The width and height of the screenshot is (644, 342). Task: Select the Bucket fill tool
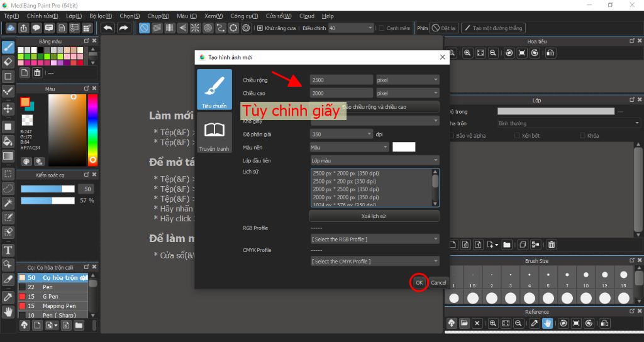click(8, 141)
